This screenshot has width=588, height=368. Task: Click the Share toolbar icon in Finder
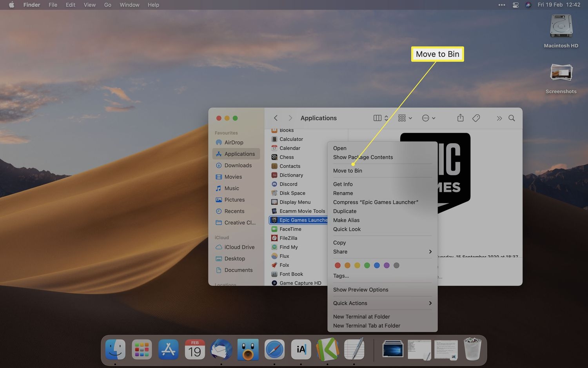(460, 118)
